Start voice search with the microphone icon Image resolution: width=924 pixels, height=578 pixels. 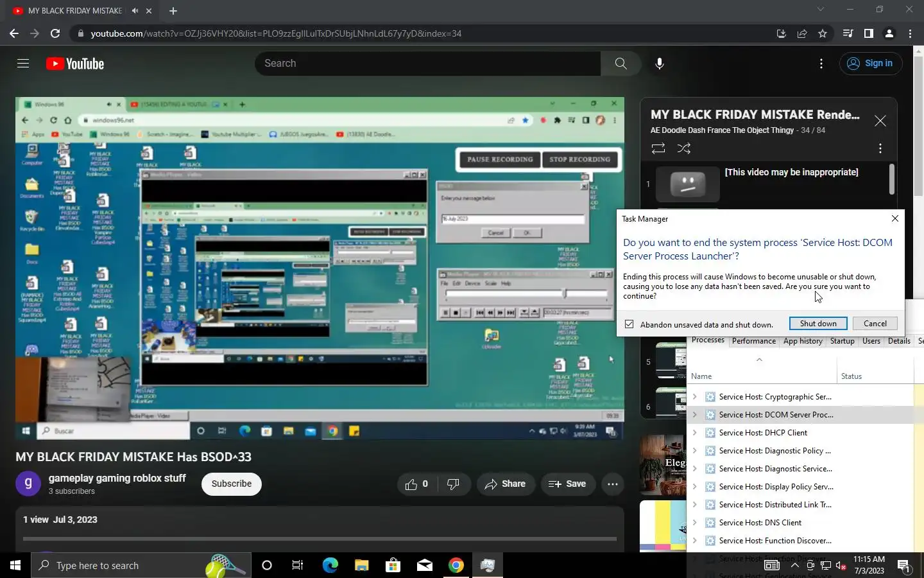[x=659, y=64]
